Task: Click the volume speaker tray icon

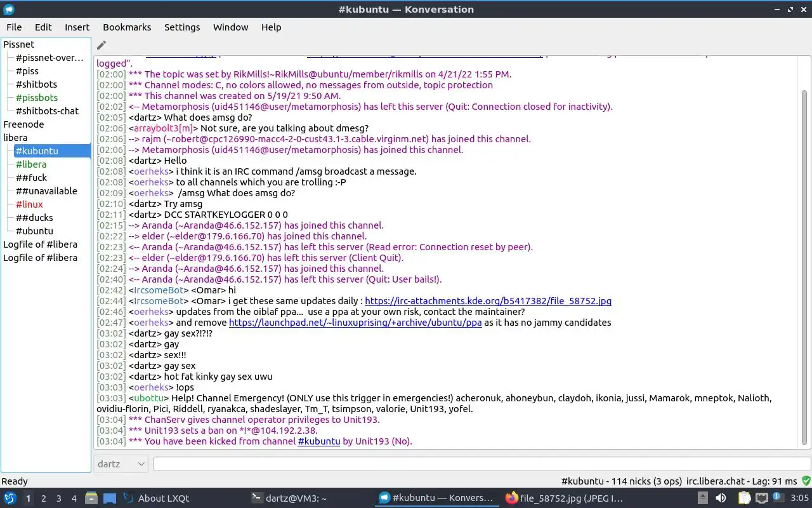Action: coord(721,498)
